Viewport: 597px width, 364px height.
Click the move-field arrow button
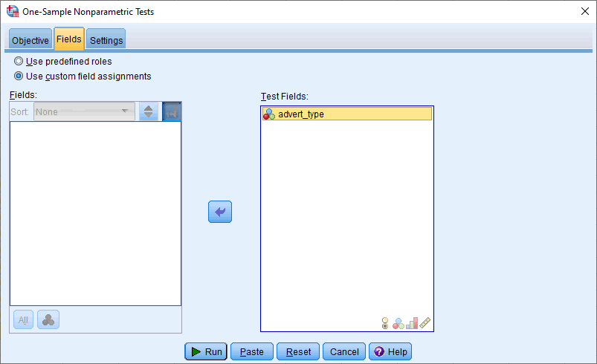[x=220, y=212]
